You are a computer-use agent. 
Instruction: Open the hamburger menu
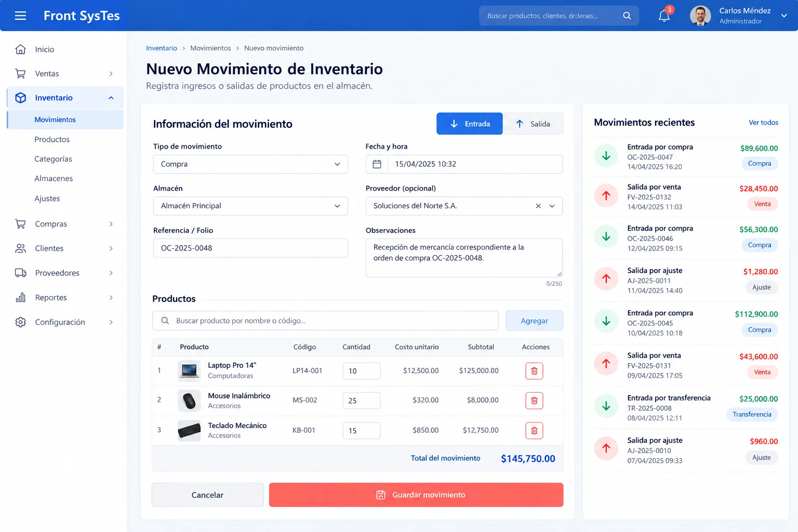(20, 16)
